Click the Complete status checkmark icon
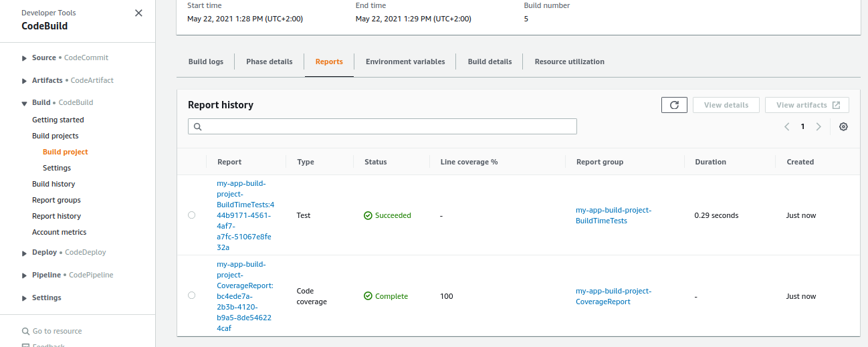Screen dimensions: 868x347 368,296
